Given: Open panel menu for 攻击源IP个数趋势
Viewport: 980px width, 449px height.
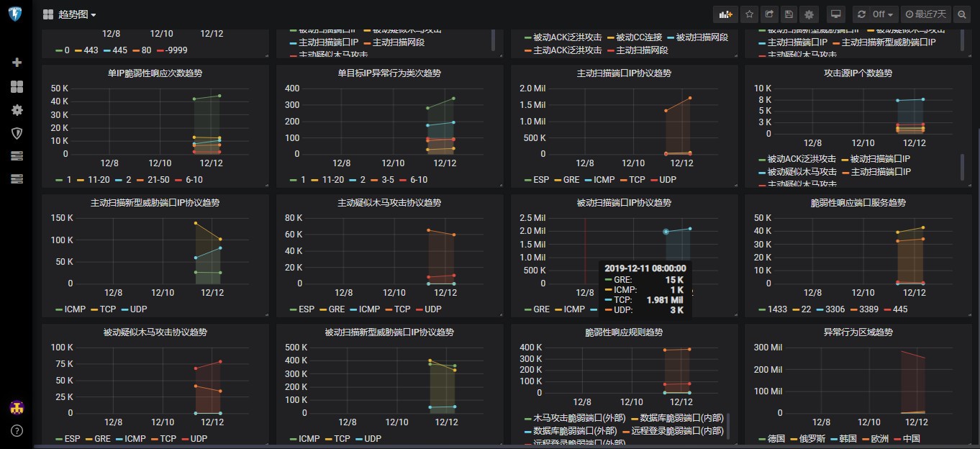Looking at the screenshot, I should click(x=858, y=73).
